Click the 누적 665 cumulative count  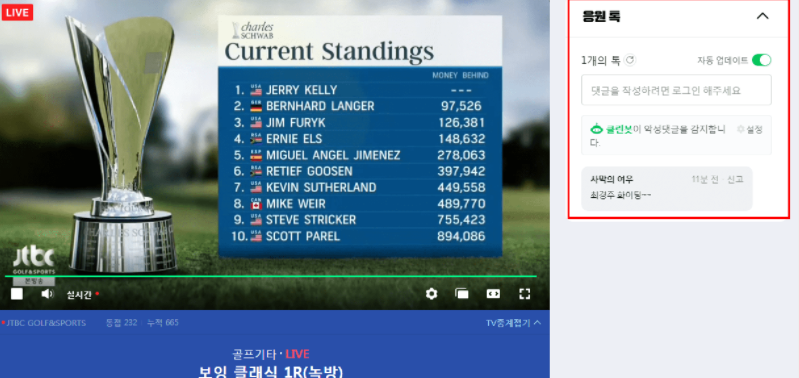163,323
